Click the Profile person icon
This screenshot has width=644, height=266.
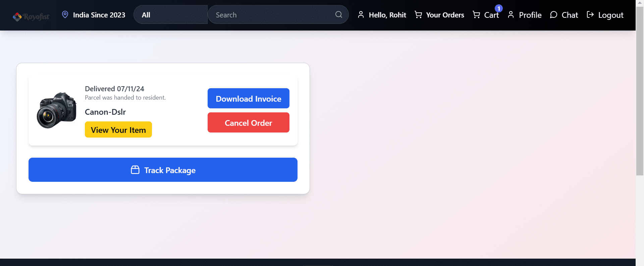511,14
